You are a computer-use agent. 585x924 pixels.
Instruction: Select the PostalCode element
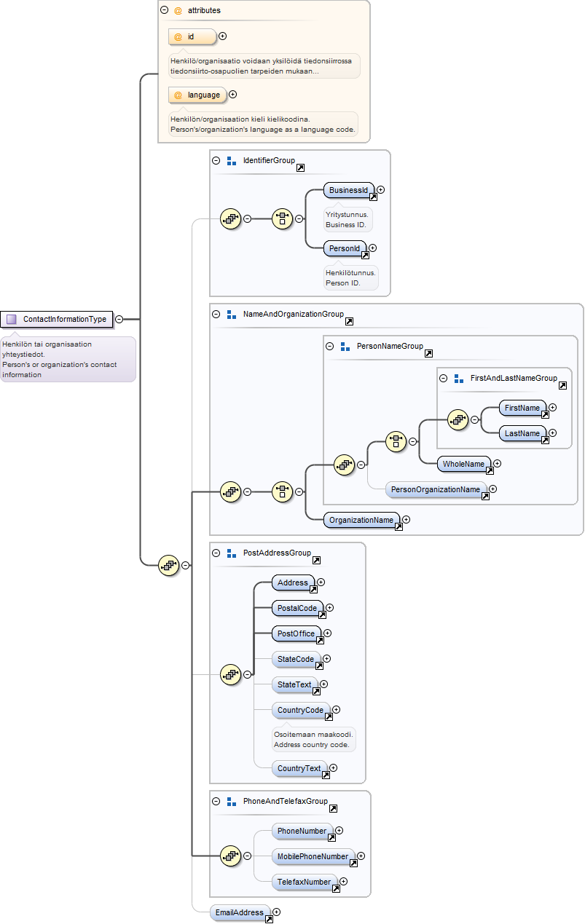pos(297,608)
